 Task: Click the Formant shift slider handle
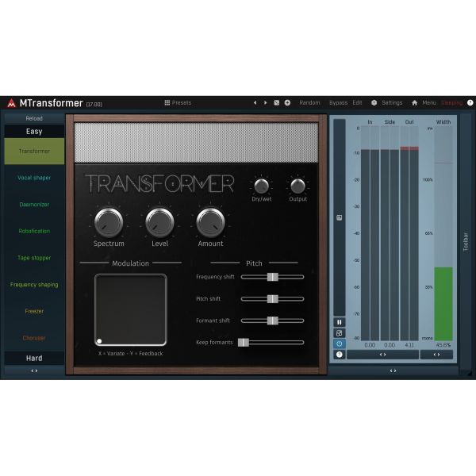[x=273, y=321]
